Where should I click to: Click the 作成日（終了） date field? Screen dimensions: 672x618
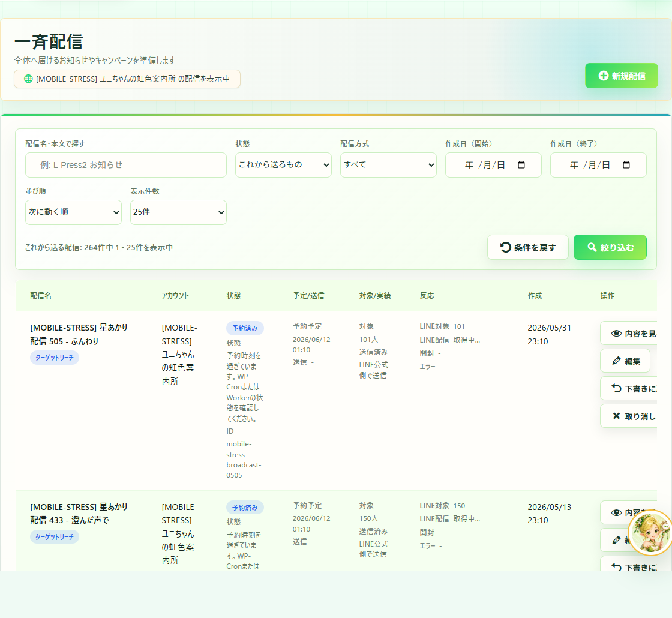coord(598,165)
